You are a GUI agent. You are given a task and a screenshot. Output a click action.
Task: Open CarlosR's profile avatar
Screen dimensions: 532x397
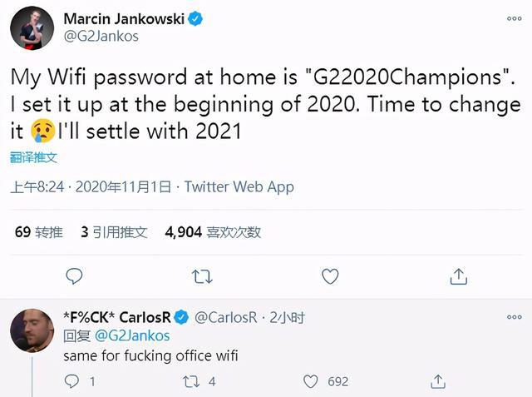(32, 330)
